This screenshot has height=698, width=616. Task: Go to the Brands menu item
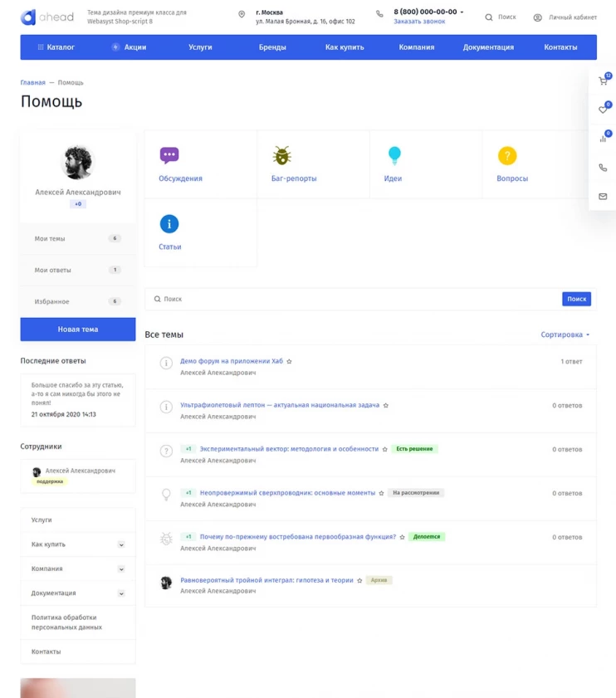click(x=272, y=47)
